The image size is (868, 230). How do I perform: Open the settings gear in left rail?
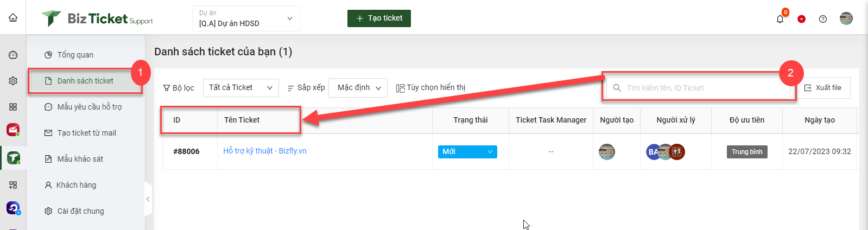point(13,81)
